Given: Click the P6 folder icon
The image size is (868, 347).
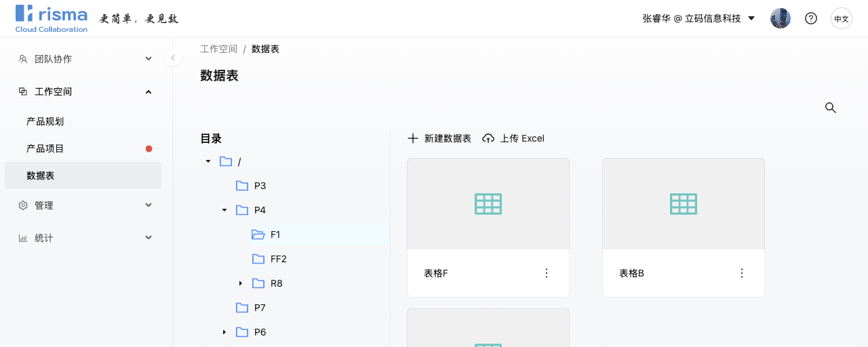Looking at the screenshot, I should tap(242, 332).
